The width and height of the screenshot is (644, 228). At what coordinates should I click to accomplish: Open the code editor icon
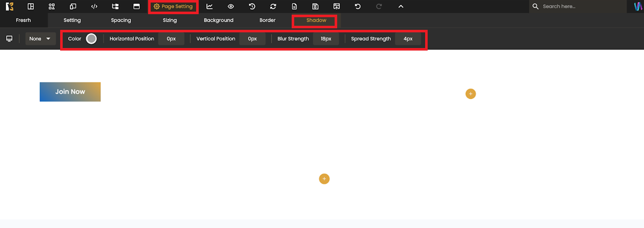coord(94,7)
